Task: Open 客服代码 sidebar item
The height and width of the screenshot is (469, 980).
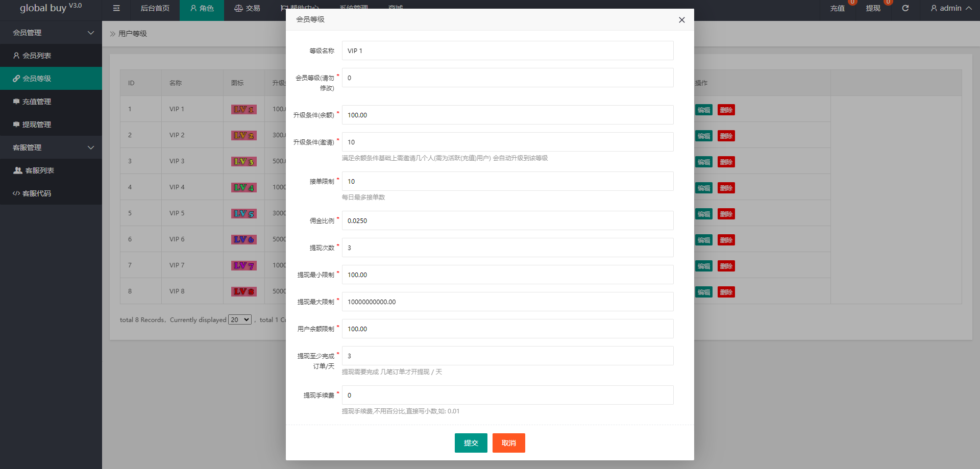Action: click(37, 193)
